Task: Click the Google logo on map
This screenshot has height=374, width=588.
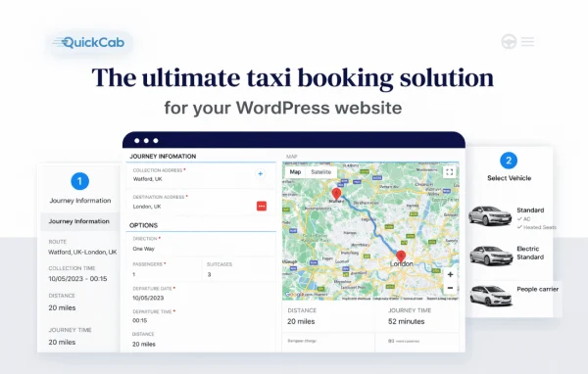Action: pyautogui.click(x=294, y=295)
